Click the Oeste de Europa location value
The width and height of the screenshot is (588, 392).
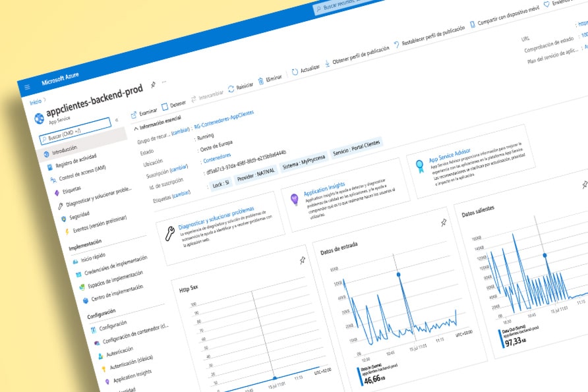[x=216, y=146]
